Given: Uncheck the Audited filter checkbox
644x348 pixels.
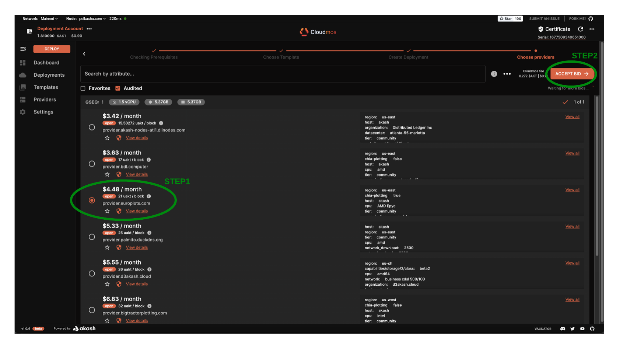Looking at the screenshot, I should 118,88.
